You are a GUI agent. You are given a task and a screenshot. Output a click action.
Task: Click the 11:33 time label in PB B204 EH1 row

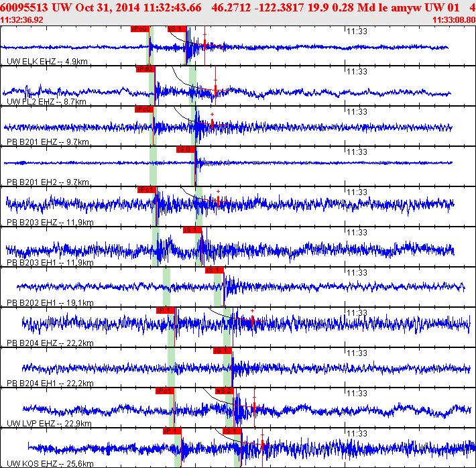pos(357,353)
